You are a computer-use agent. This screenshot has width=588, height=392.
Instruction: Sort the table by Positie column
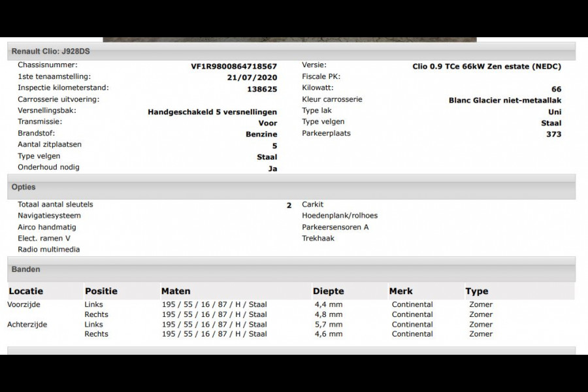pos(99,291)
